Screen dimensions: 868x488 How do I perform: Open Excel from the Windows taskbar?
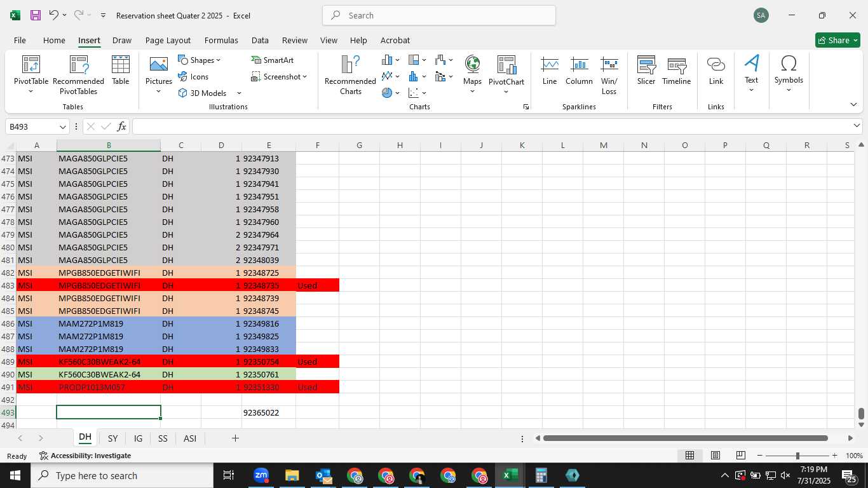tap(510, 475)
